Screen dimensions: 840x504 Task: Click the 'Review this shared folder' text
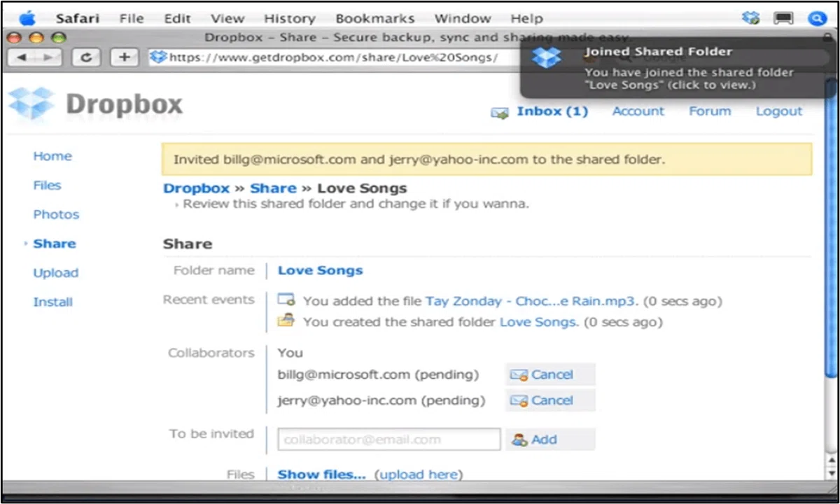point(356,204)
